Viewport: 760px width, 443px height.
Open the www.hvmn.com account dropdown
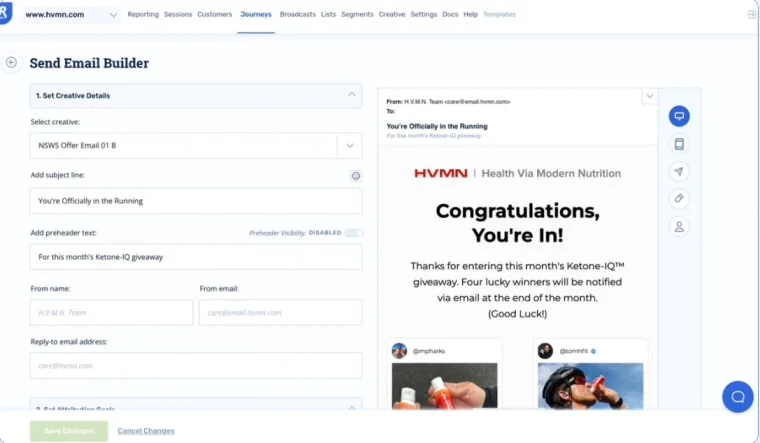click(x=70, y=15)
